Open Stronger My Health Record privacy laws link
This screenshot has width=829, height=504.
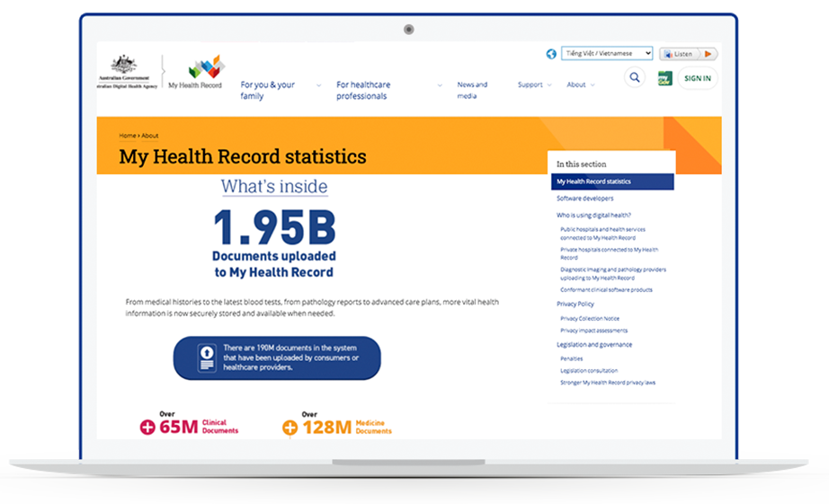coord(608,383)
